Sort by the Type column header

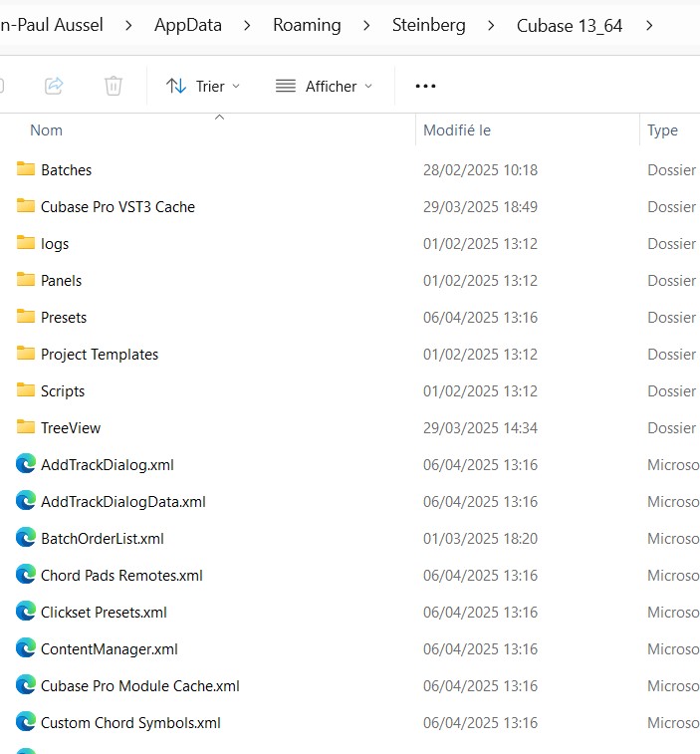[x=662, y=130]
